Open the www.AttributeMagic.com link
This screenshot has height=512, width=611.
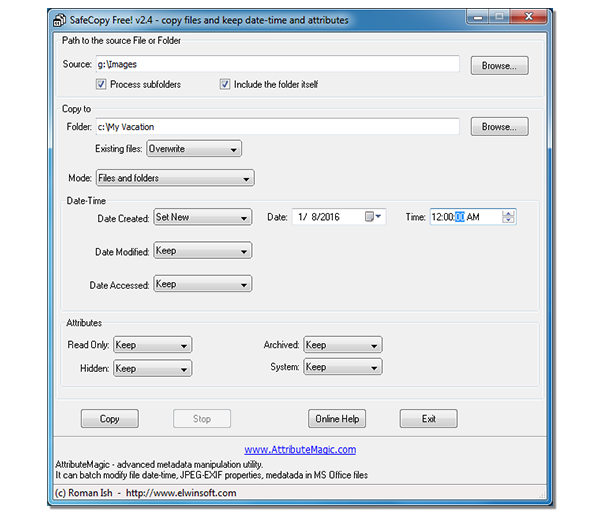[300, 450]
